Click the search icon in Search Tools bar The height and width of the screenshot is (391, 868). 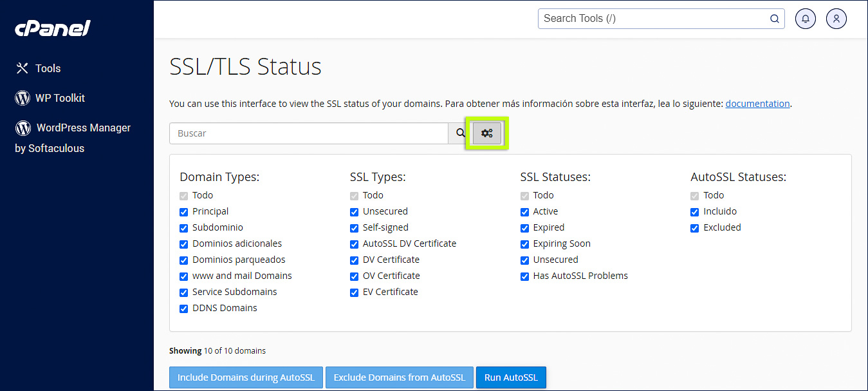coord(774,19)
